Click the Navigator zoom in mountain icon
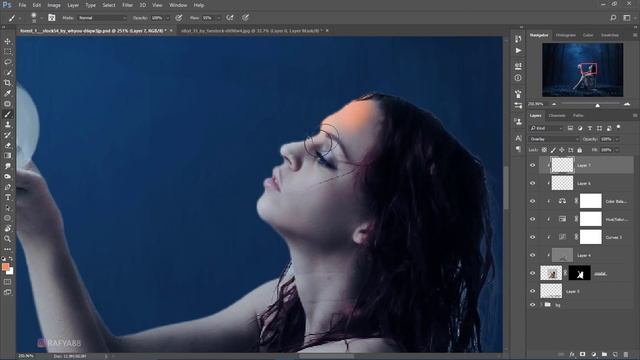640x360 pixels. coord(627,104)
